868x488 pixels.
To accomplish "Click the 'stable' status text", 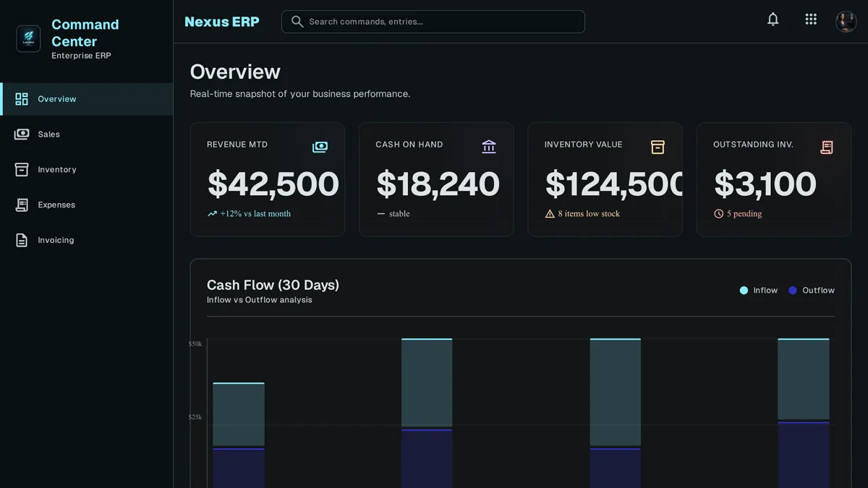I will (399, 214).
